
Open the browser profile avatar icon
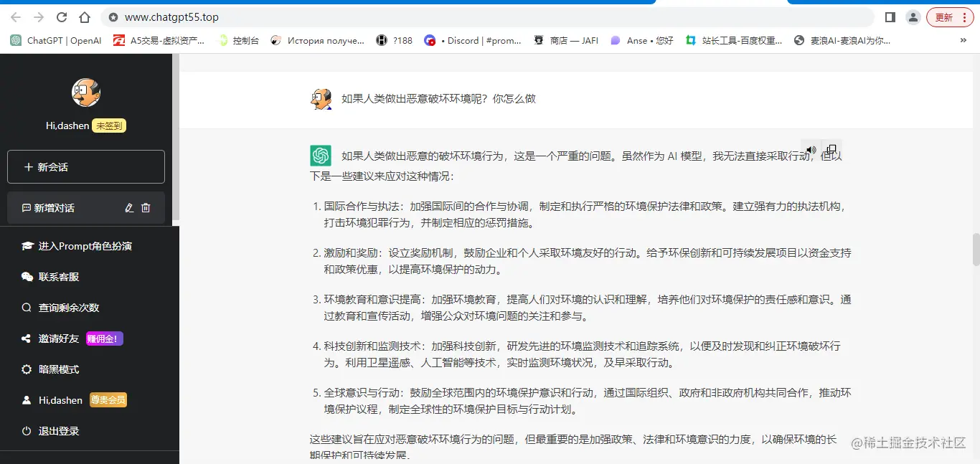913,17
